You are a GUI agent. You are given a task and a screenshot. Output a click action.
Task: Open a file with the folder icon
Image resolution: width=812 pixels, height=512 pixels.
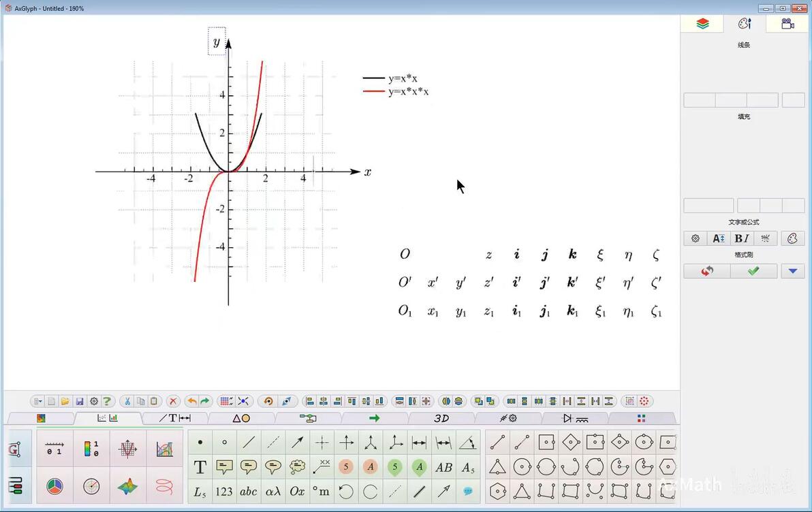(x=65, y=401)
